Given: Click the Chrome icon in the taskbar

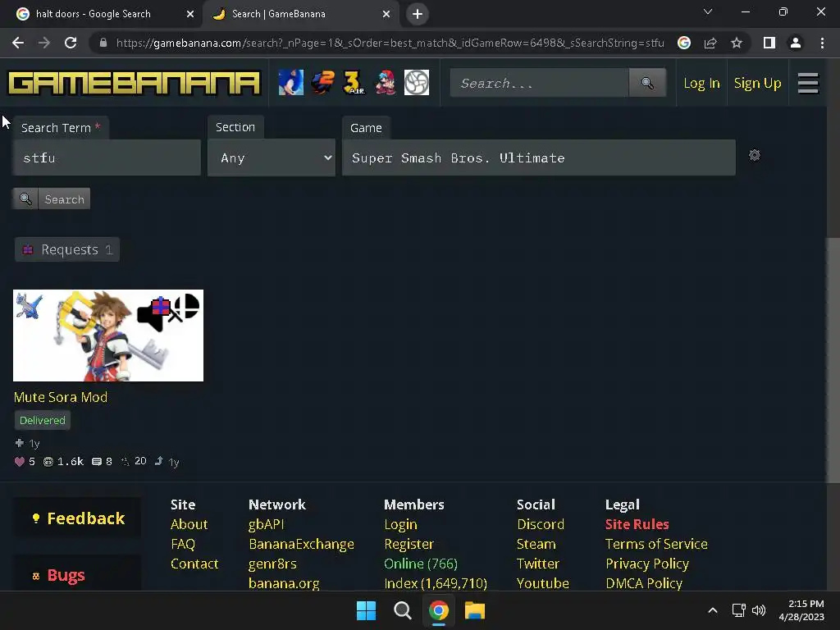Looking at the screenshot, I should point(438,610).
